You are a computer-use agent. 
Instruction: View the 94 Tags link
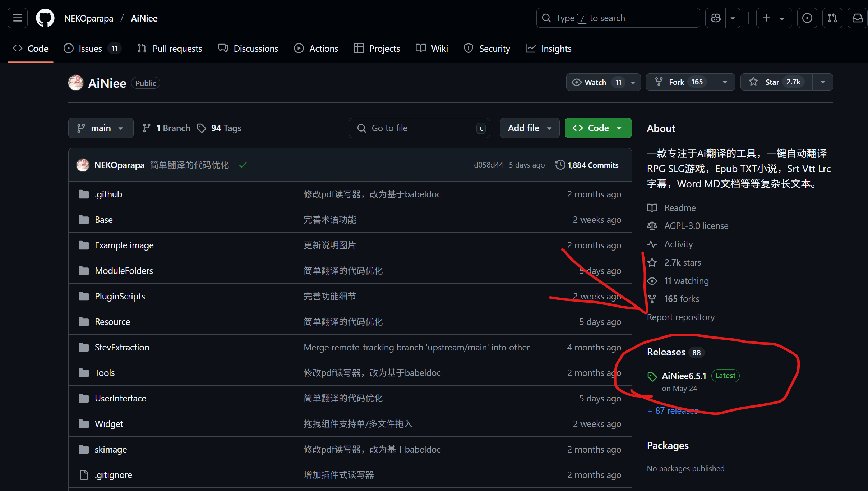coord(219,128)
